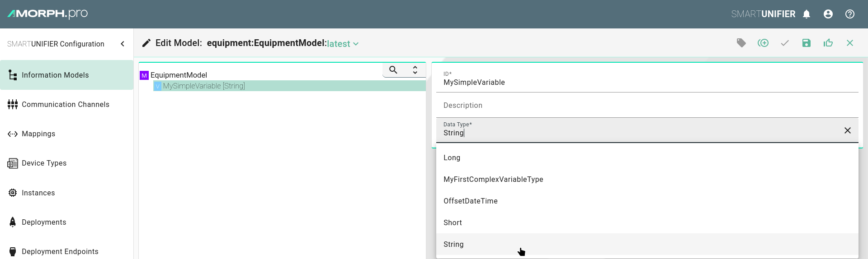Choose OffsetDateTime option
The image size is (868, 259).
pos(647,201)
